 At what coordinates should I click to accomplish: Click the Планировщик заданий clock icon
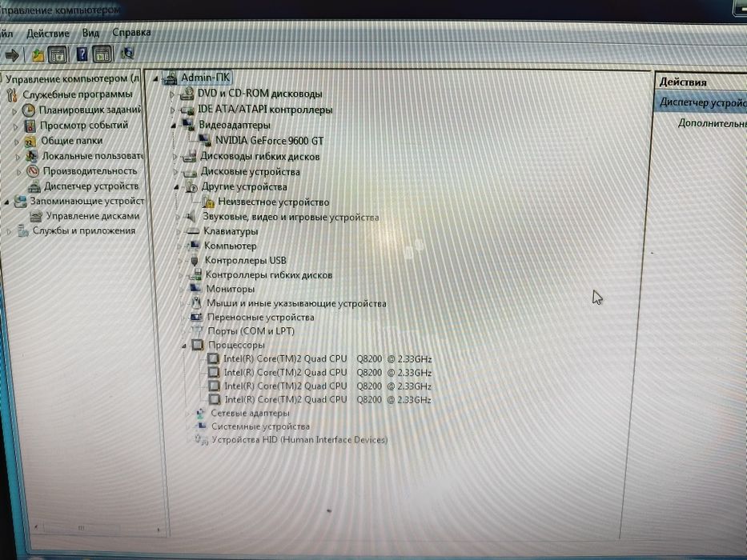[x=29, y=110]
